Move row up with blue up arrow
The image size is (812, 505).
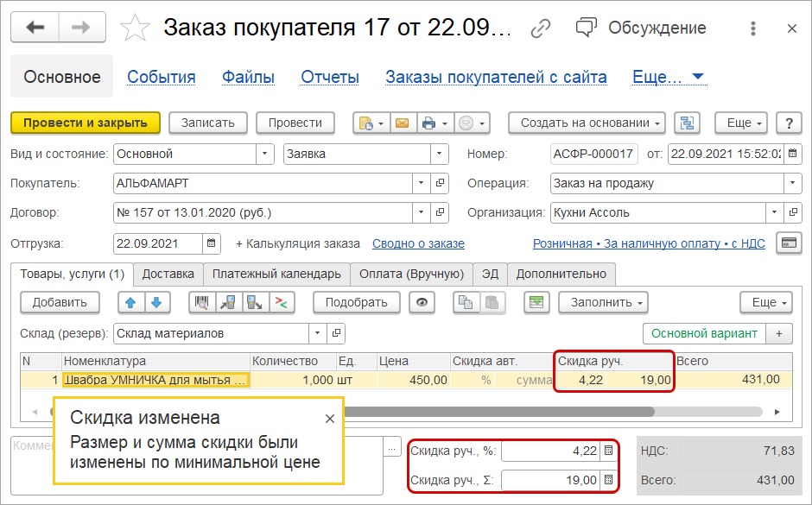coord(131,302)
